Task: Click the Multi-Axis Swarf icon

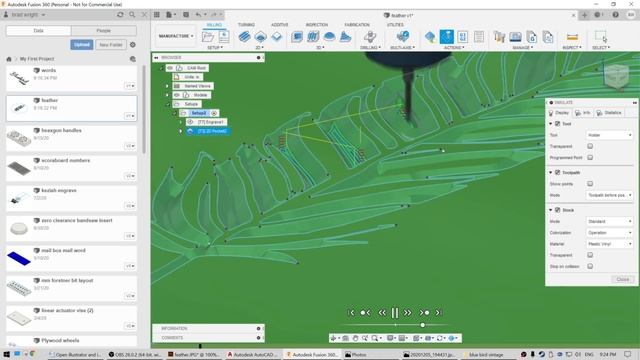Action: click(x=402, y=37)
